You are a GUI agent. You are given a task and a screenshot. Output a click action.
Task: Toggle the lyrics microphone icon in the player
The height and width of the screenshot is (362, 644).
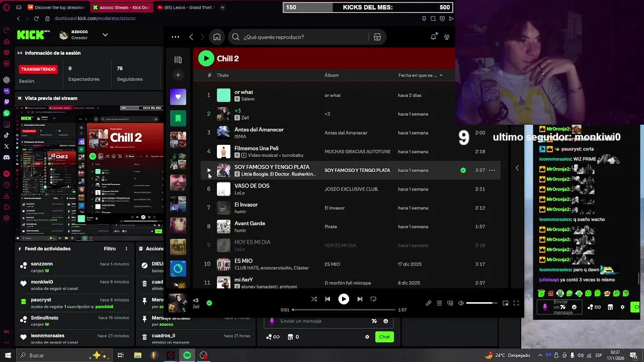pos(429,303)
